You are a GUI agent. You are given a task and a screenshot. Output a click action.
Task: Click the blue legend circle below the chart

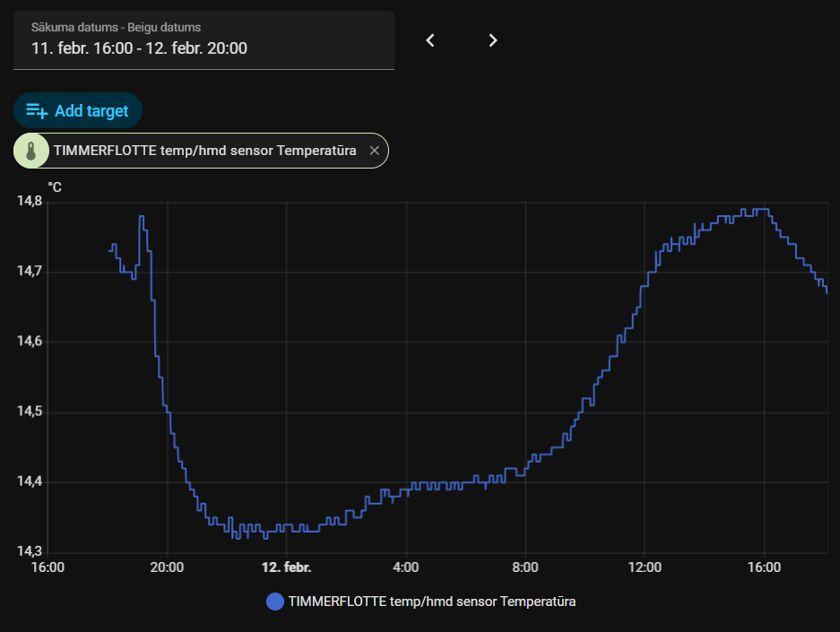click(x=275, y=602)
